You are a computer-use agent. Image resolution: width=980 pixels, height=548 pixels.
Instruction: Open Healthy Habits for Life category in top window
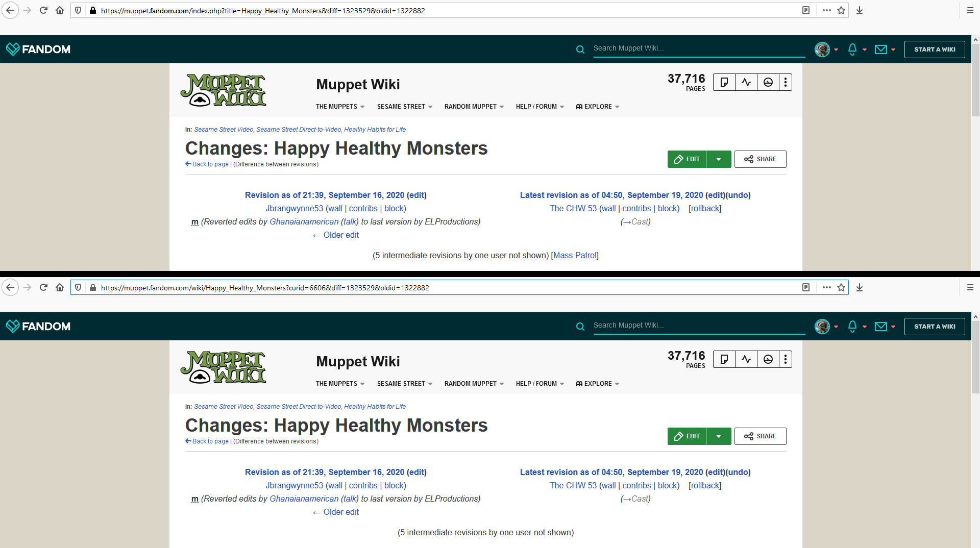click(x=375, y=130)
